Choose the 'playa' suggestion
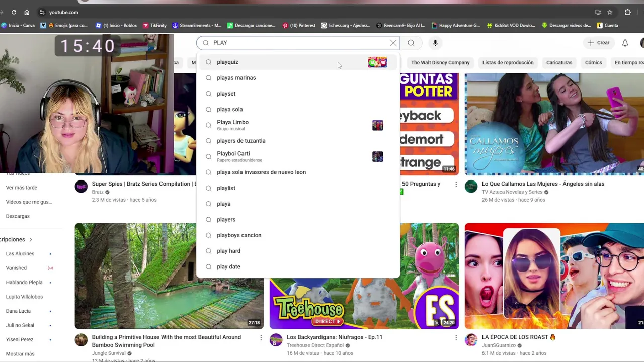The image size is (644, 362). 298,204
